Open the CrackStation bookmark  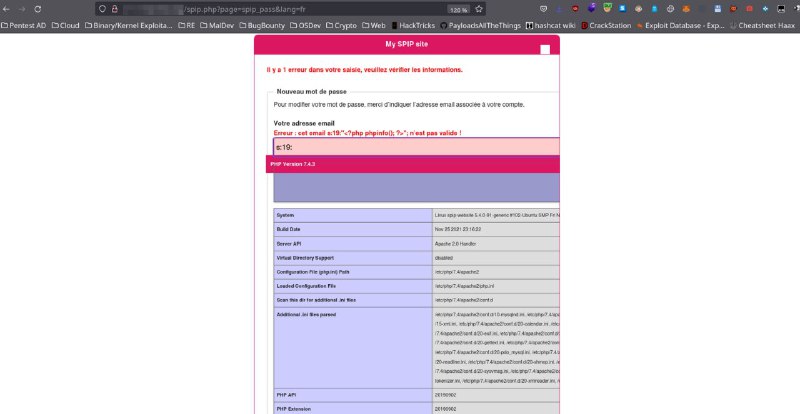tap(606, 25)
